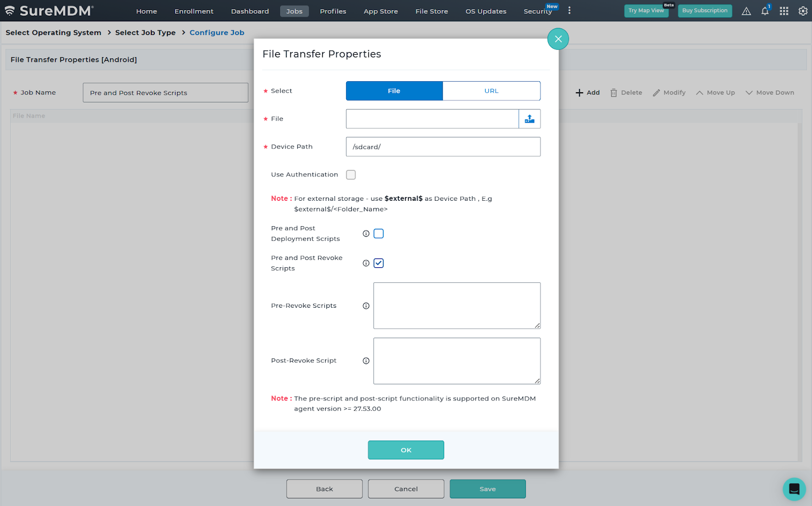
Task: Click the file upload icon
Action: [529, 119]
